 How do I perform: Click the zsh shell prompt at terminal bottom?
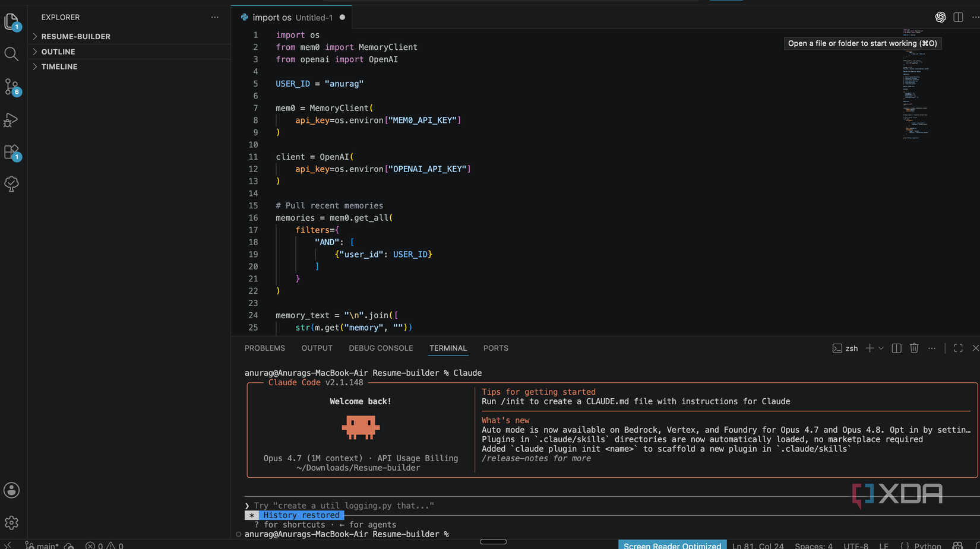click(347, 534)
